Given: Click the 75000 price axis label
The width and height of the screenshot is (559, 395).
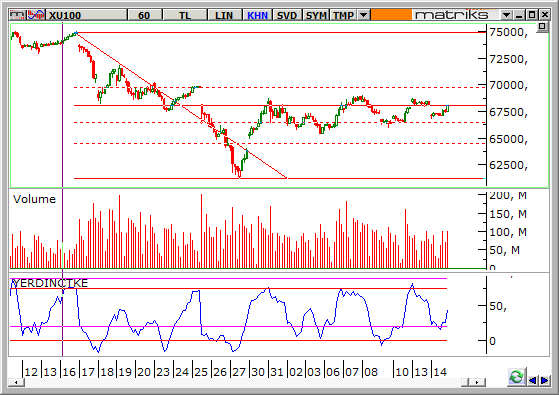Looking at the screenshot, I should [x=508, y=32].
